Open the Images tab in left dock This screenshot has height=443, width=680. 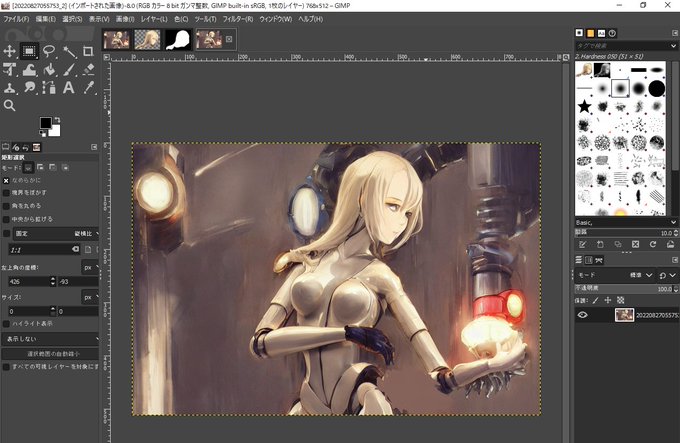(36, 147)
